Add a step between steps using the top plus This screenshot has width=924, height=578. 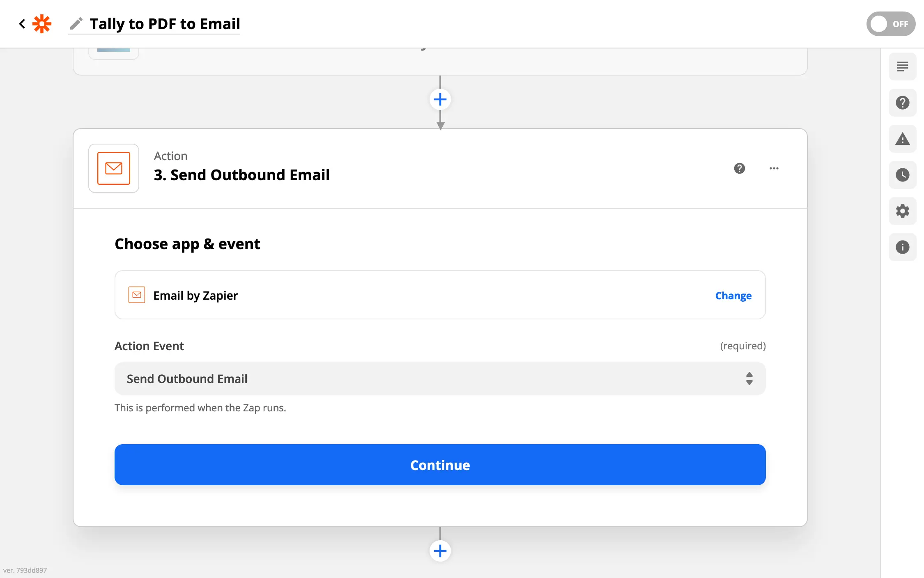coord(440,99)
